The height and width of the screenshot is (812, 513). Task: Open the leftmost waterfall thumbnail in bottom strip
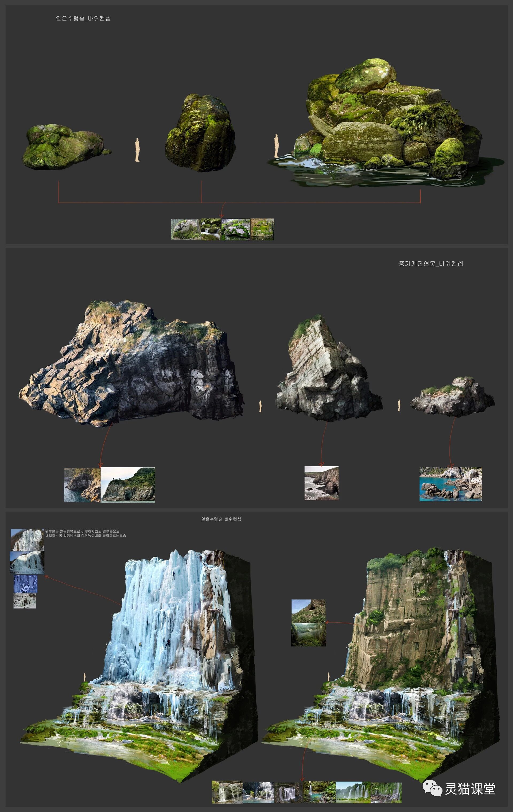pos(227,792)
